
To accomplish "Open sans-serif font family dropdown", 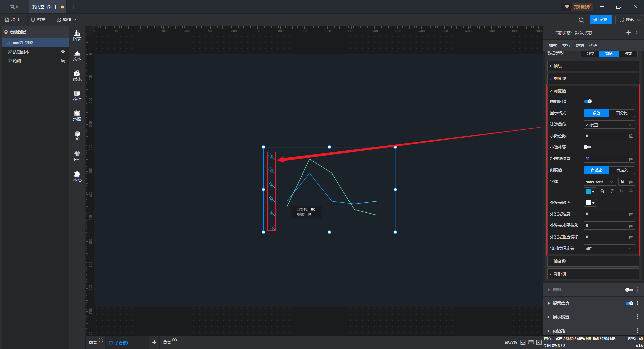I will coord(600,182).
